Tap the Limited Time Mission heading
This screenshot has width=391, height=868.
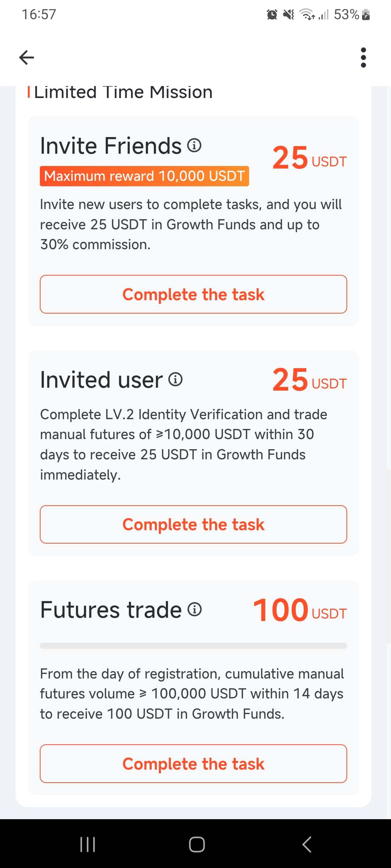coord(123,93)
